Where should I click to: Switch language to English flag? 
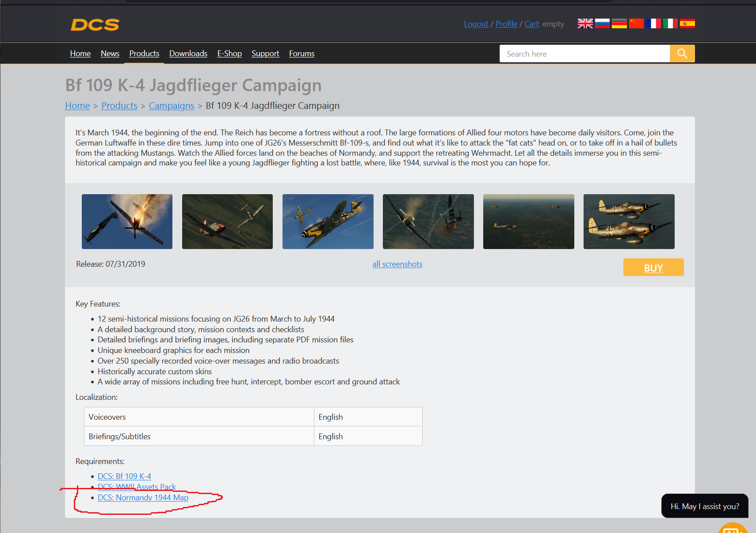click(x=585, y=23)
